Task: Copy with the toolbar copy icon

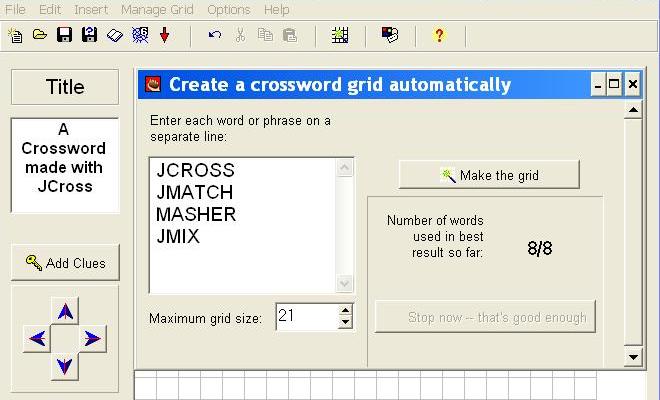Action: pyautogui.click(x=265, y=35)
